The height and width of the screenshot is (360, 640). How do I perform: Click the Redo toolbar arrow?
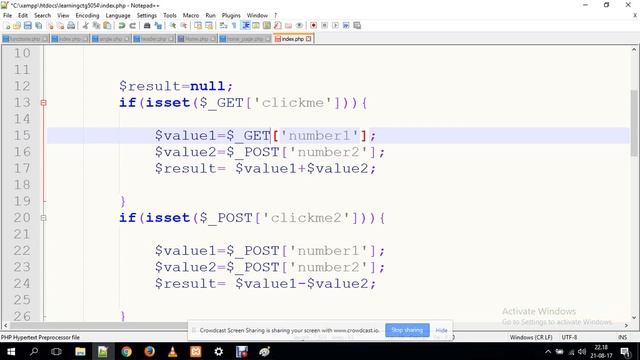(x=133, y=25)
